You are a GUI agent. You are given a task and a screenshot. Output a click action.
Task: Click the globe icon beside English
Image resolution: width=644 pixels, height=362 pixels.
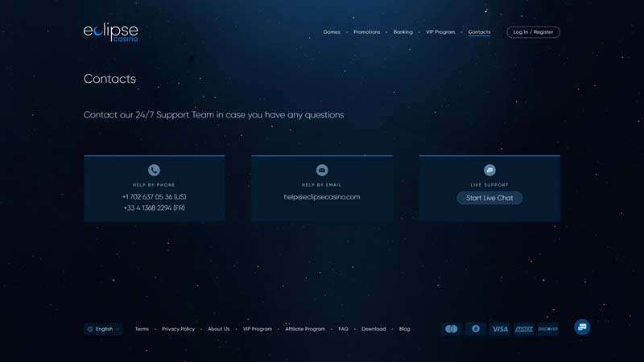90,329
